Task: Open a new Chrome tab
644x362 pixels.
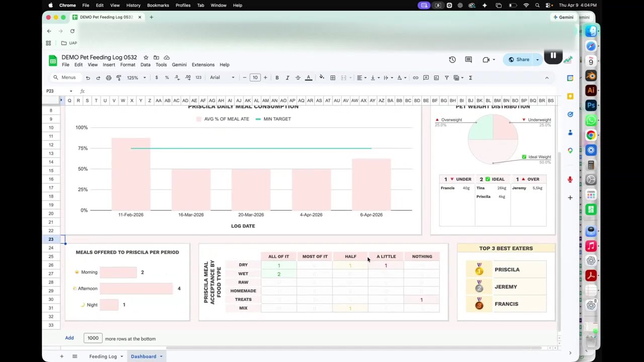Action: 151,17
